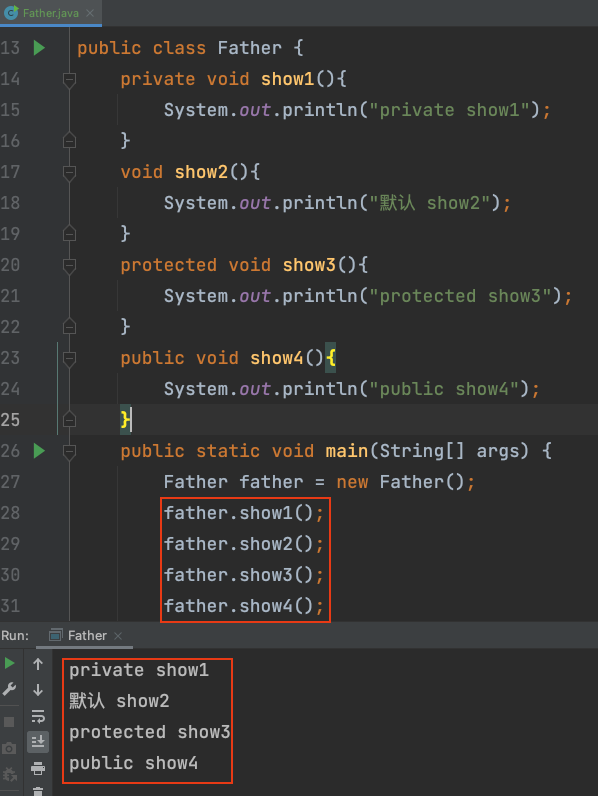Collapse the show1 method fold marker
Viewport: 598px width, 796px height.
click(69, 80)
